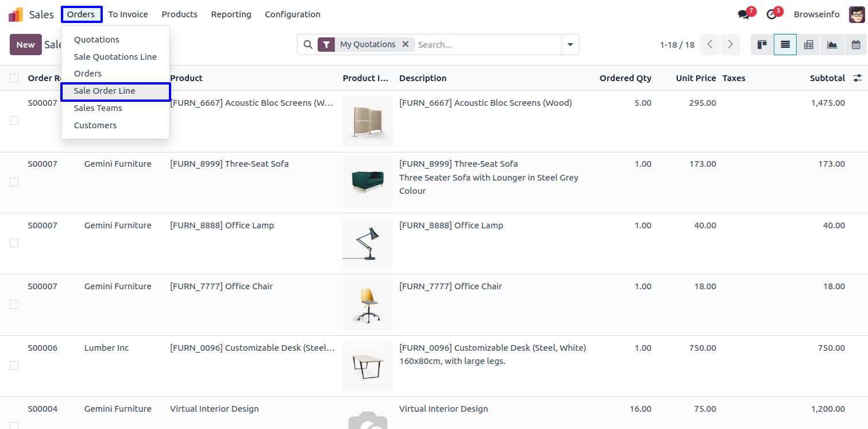This screenshot has height=429, width=868.
Task: Click the New button
Action: 25,45
